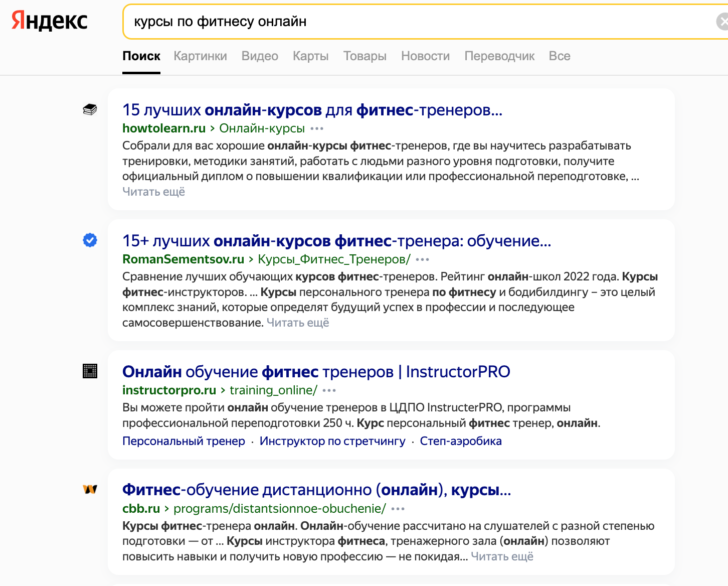This screenshot has width=728, height=586.
Task: Open the 'Персональный тренер' sitelink
Action: [x=184, y=441]
